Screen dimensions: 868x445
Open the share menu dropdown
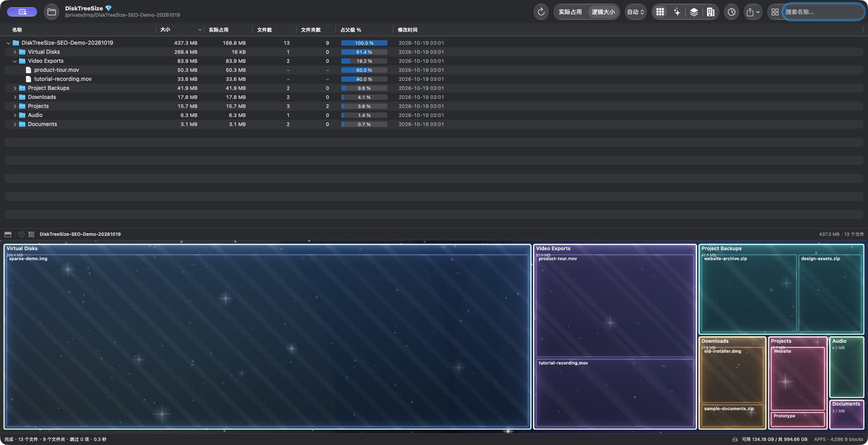(753, 12)
